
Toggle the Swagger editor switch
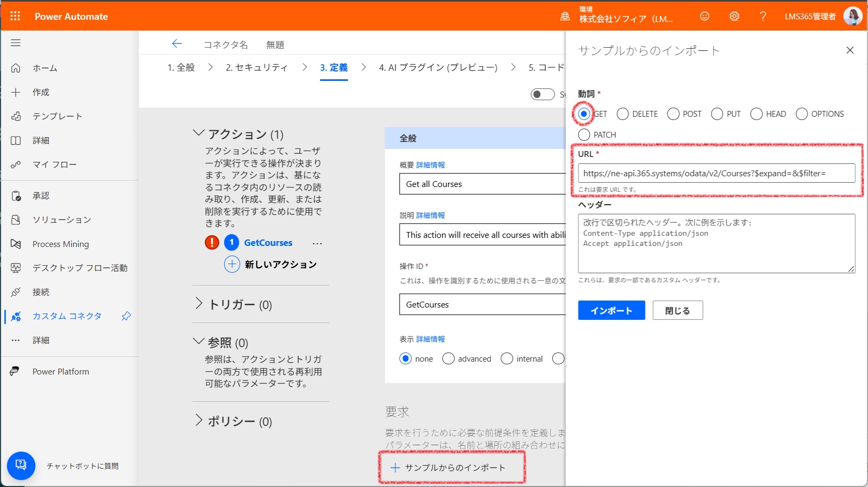click(x=543, y=94)
